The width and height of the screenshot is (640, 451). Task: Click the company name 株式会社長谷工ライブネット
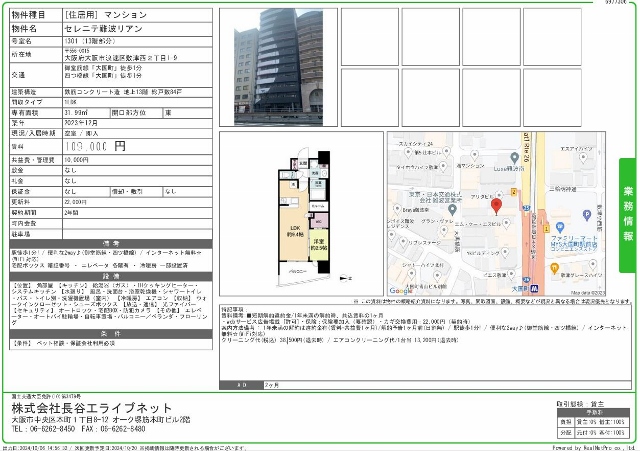click(92, 408)
